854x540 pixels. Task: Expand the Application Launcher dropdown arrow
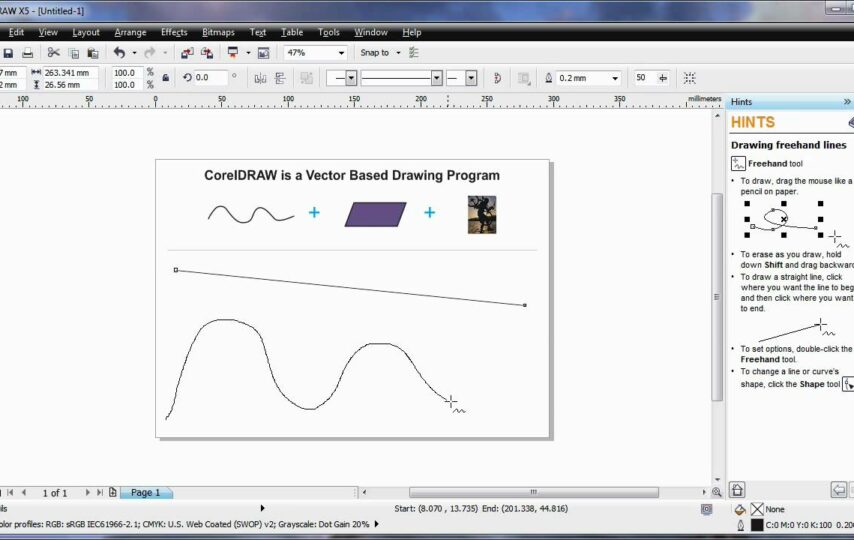pos(248,53)
